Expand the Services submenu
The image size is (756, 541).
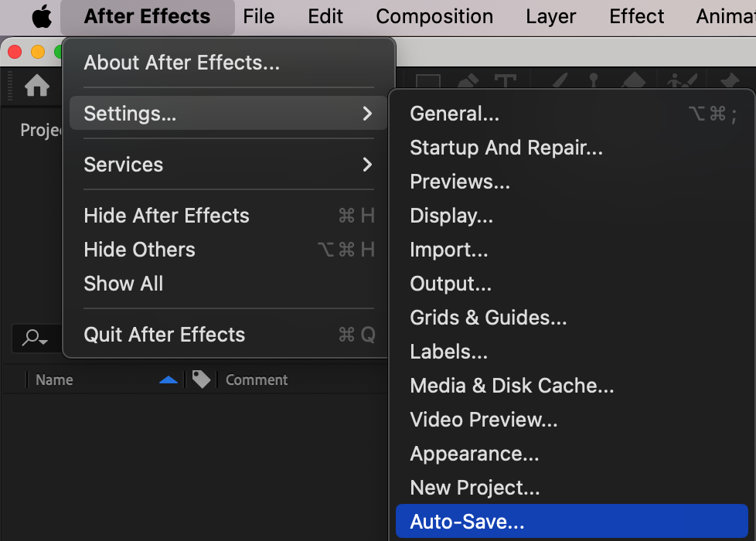point(367,165)
